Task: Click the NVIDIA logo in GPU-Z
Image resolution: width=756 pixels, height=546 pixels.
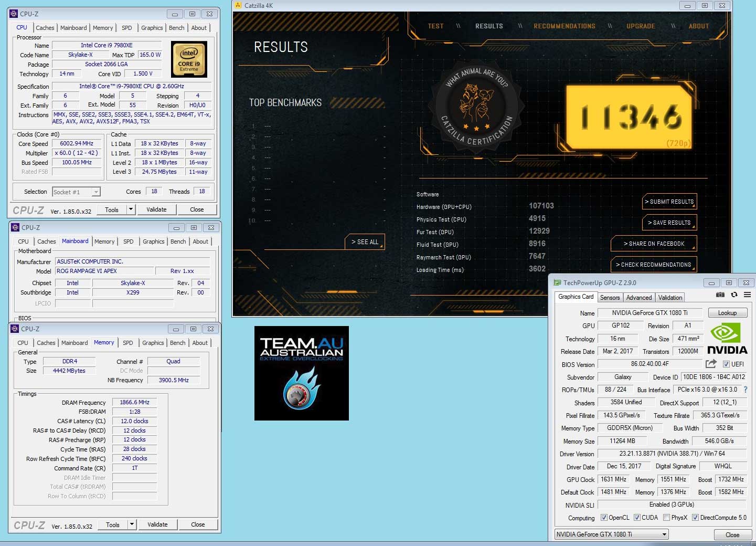Action: click(x=727, y=339)
